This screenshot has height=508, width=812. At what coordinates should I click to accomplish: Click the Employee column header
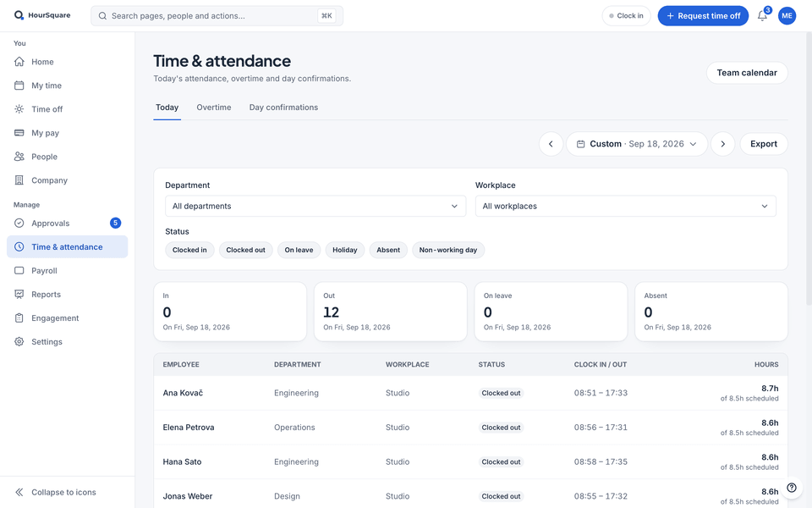click(181, 364)
